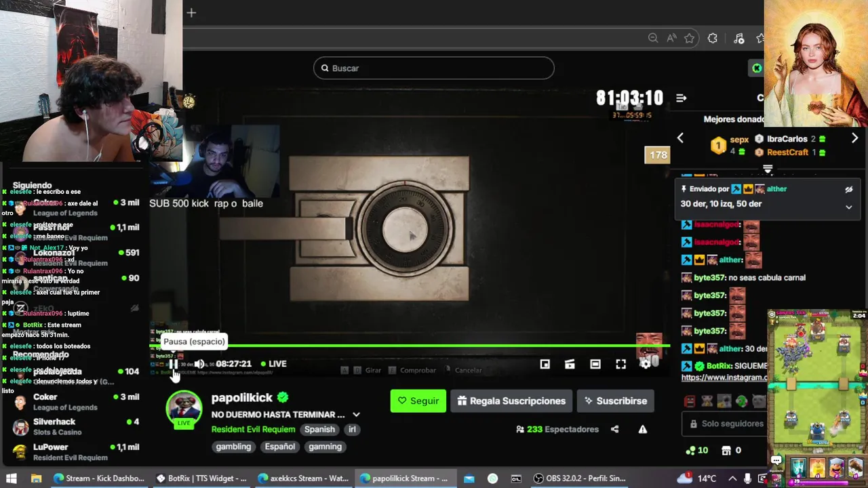The width and height of the screenshot is (868, 488).
Task: Share the stream via share icon
Action: tap(614, 429)
